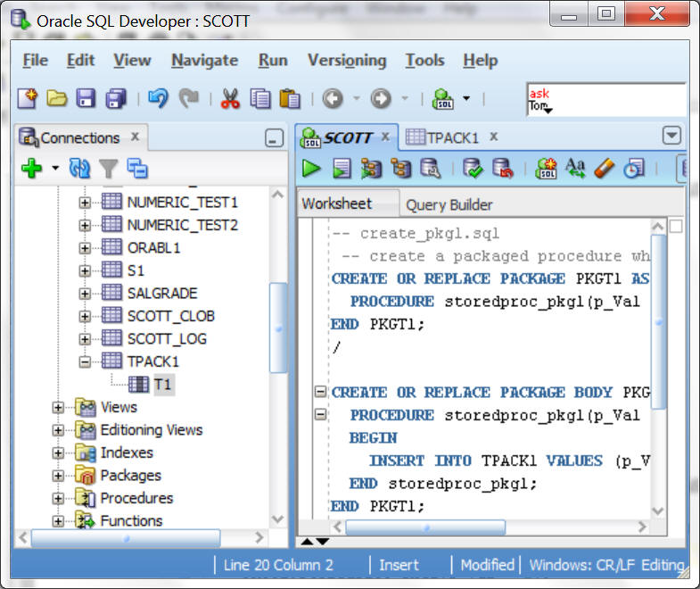Add a new connection with green plus
This screenshot has width=700, height=589.
coord(32,169)
